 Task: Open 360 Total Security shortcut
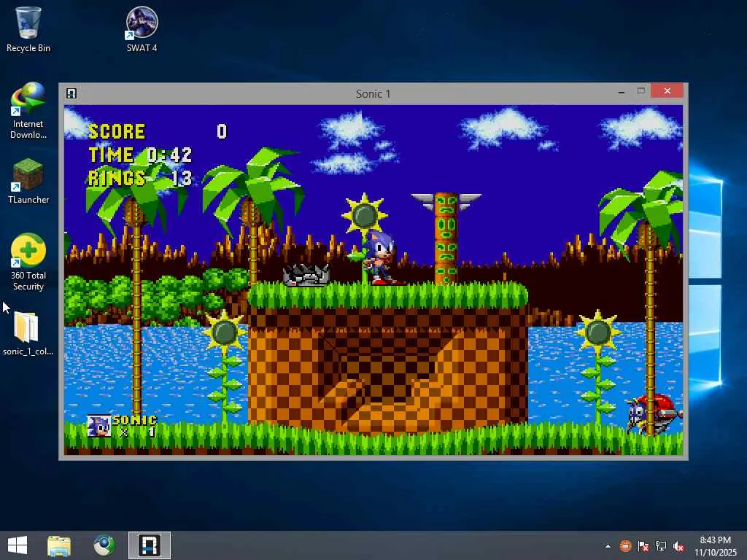(28, 262)
